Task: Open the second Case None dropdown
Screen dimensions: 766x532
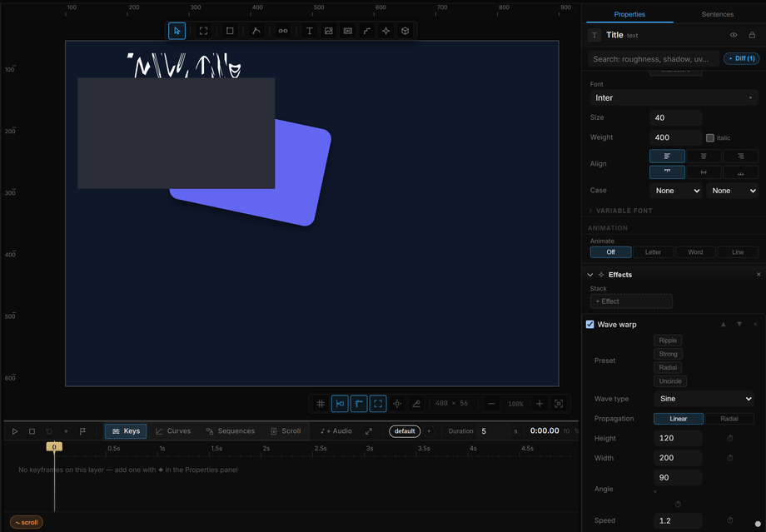Action: click(733, 191)
